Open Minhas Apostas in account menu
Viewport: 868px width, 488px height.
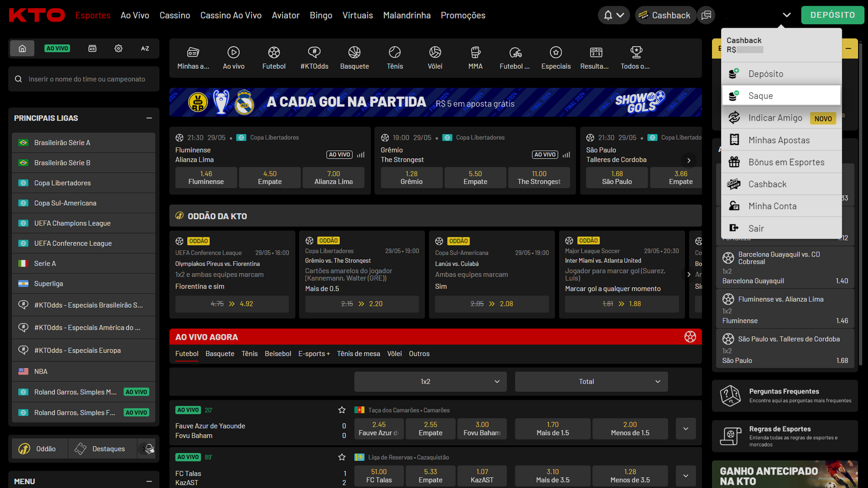782,140
